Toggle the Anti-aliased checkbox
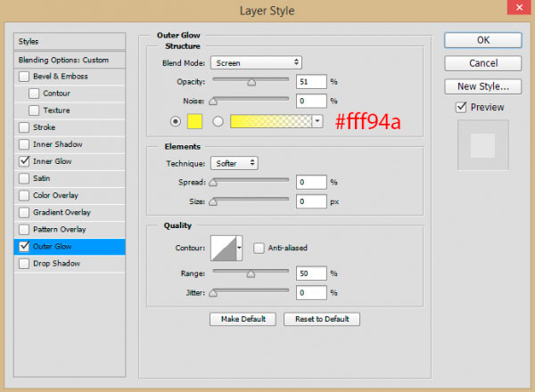Viewport: 535px width, 392px height. [x=259, y=248]
